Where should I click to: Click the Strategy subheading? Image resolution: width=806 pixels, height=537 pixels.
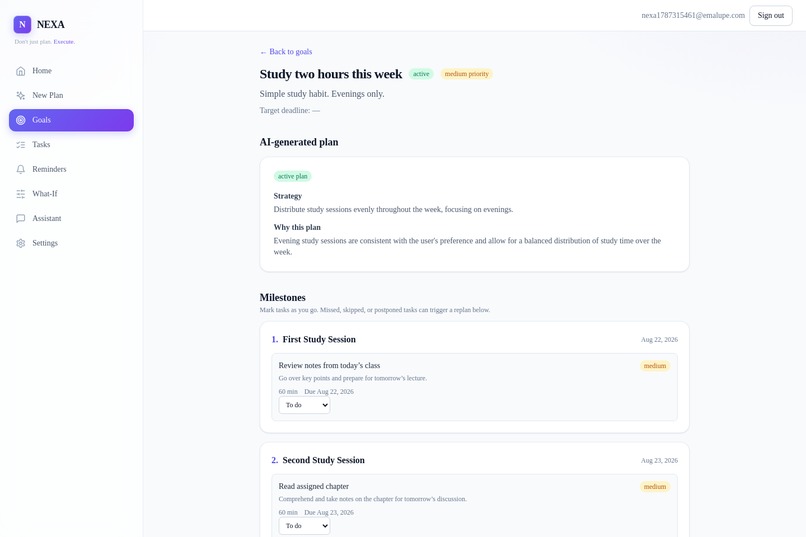tap(287, 196)
